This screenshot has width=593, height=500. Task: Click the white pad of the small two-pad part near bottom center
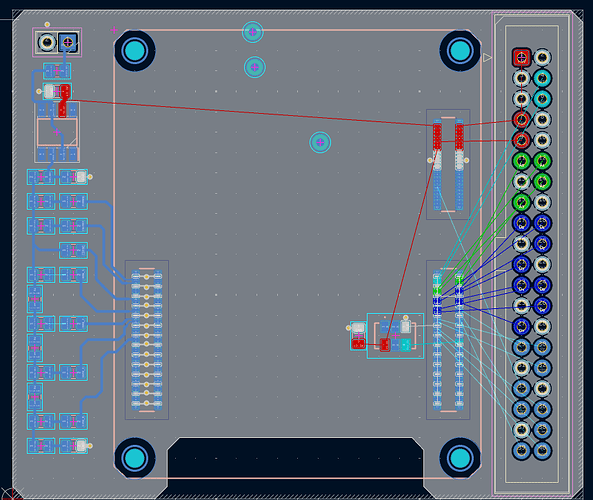pyautogui.click(x=358, y=327)
